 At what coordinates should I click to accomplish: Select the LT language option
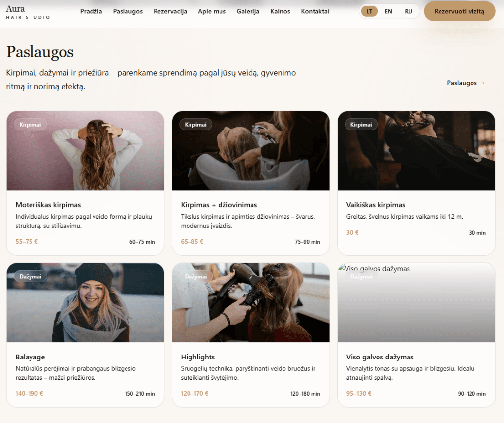coord(369,11)
